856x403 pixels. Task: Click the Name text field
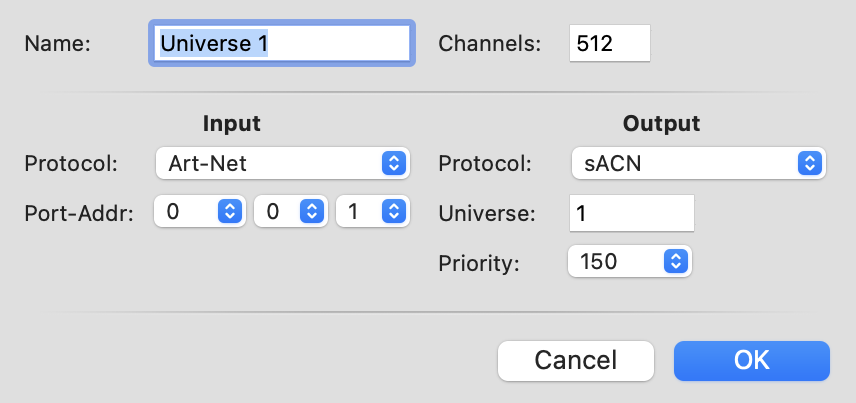[282, 44]
